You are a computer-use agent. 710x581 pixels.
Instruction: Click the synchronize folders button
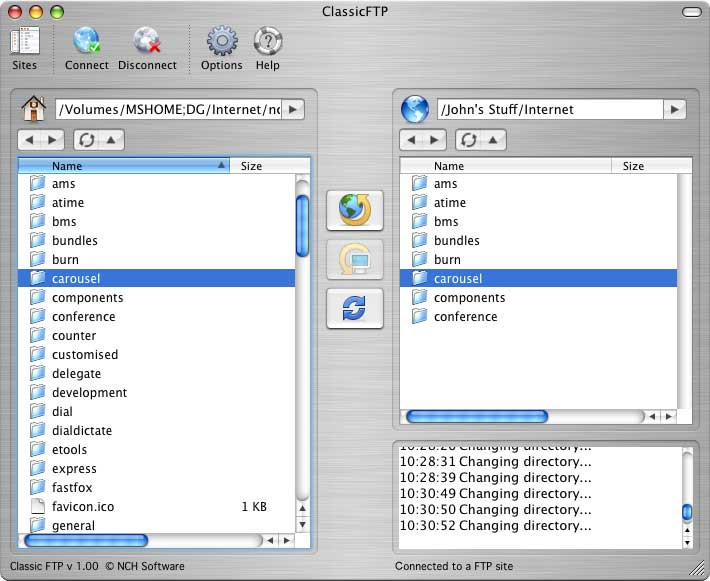355,308
